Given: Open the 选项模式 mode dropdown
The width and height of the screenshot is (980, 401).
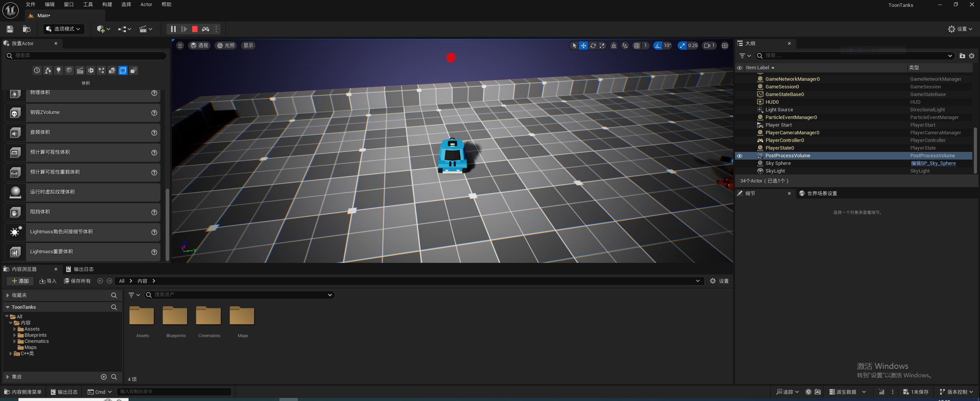Looking at the screenshot, I should click(64, 29).
